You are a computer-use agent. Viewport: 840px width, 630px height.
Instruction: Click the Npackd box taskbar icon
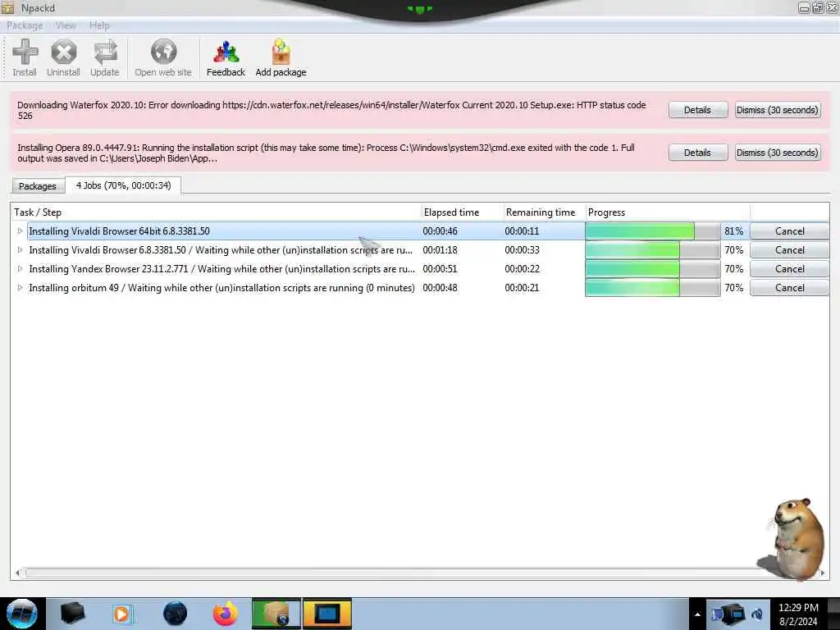pos(276,614)
